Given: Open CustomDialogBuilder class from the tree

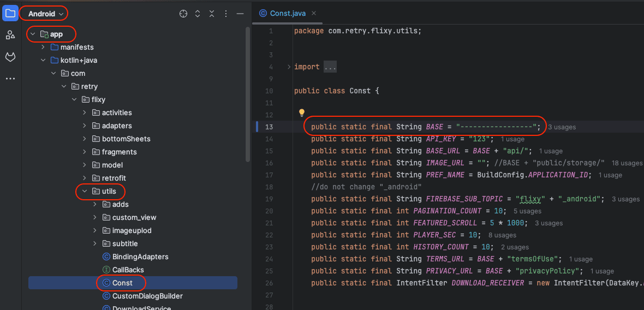Looking at the screenshot, I should [147, 296].
